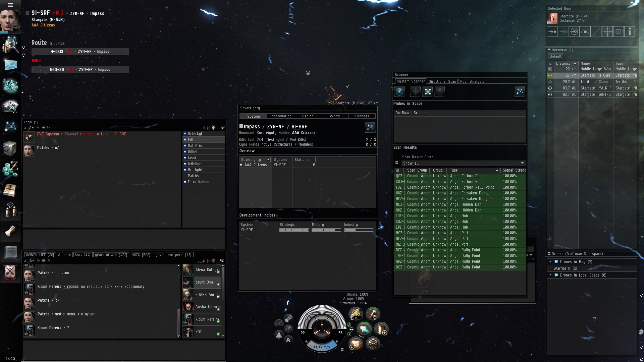Screen dimensions: 644x362
Task: Click the Orbit icon in Selected Item
Action: coord(585,32)
